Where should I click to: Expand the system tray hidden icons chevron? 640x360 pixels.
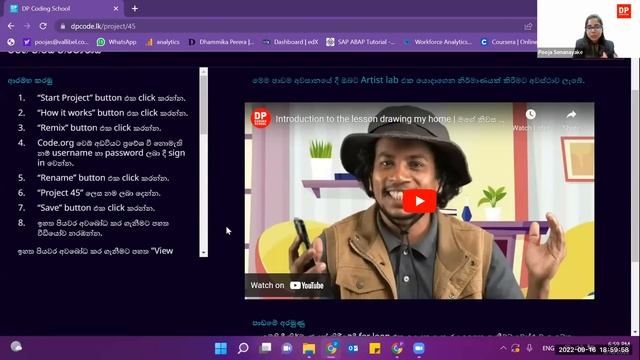503,348
